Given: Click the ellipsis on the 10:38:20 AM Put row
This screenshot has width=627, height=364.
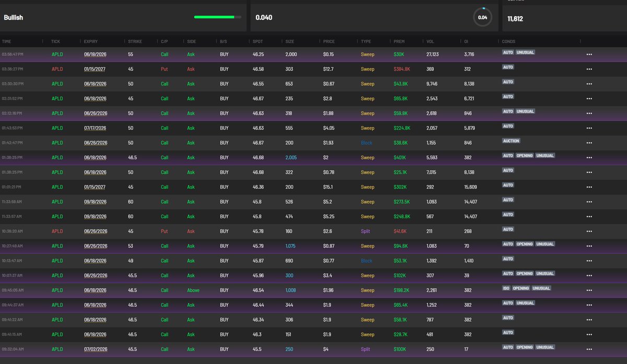Looking at the screenshot, I should (589, 231).
